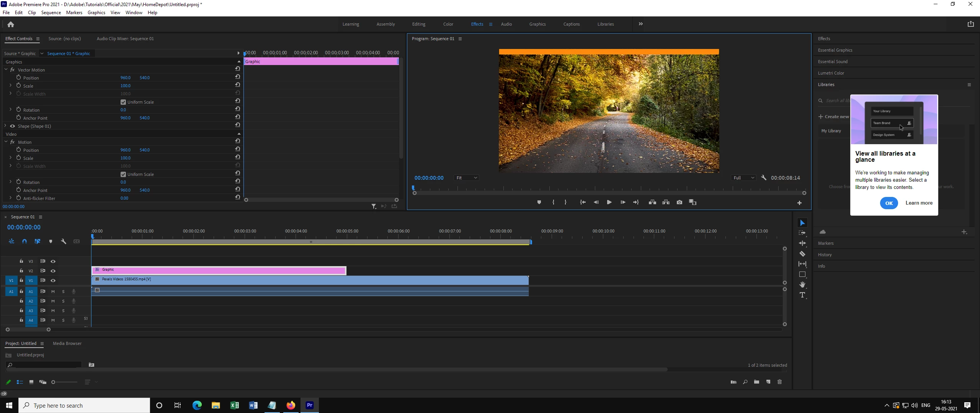Viewport: 980px width, 413px height.
Task: Toggle Uniform Scale under Vector Motion
Action: (x=123, y=102)
